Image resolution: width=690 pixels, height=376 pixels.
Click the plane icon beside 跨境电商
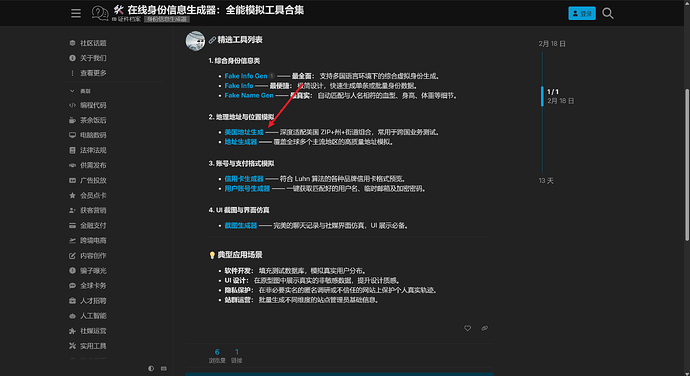pyautogui.click(x=72, y=240)
